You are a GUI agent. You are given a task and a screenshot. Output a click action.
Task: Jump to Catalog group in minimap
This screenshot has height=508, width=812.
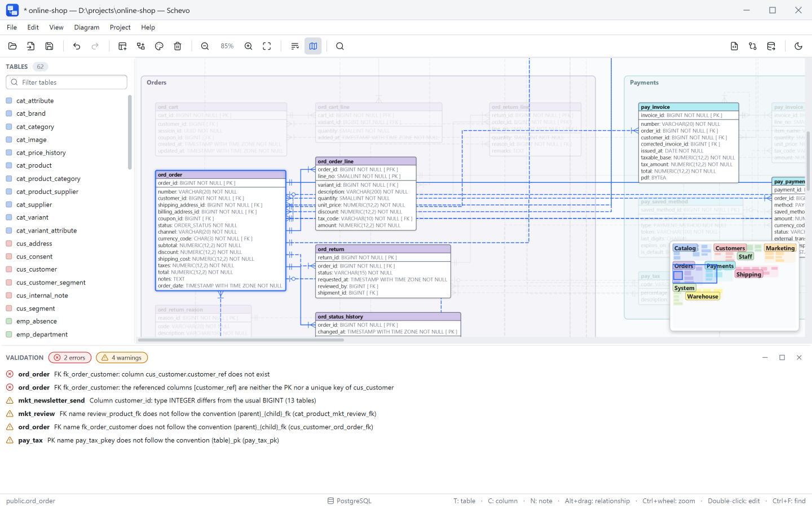[x=685, y=248]
